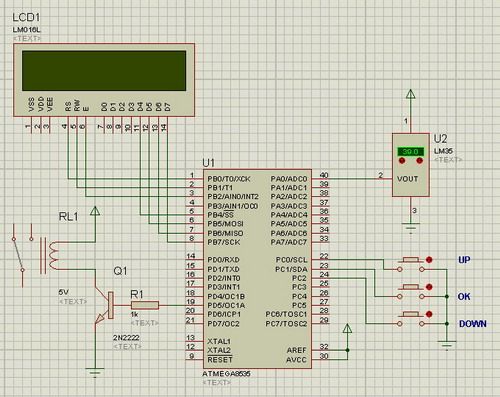Click the ground symbol below LM35
Viewport: 500px width, 397px height.
pyautogui.click(x=411, y=229)
